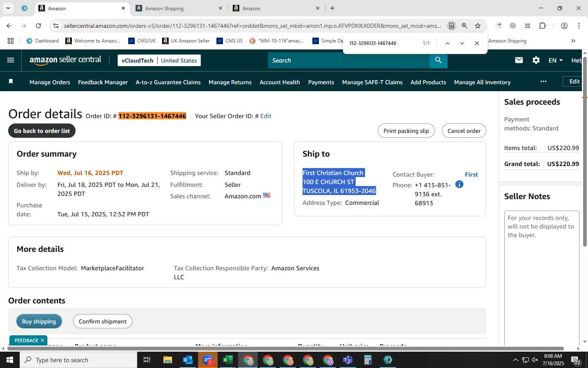The height and width of the screenshot is (368, 588).
Task: Bookmark this page with star icon
Action: pos(478,26)
